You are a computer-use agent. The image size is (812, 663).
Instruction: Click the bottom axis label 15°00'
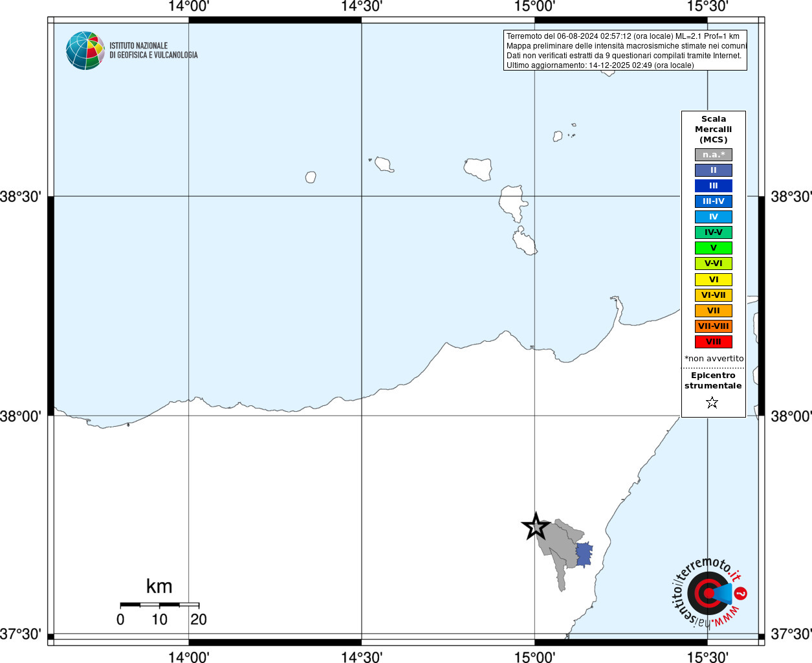534,657
